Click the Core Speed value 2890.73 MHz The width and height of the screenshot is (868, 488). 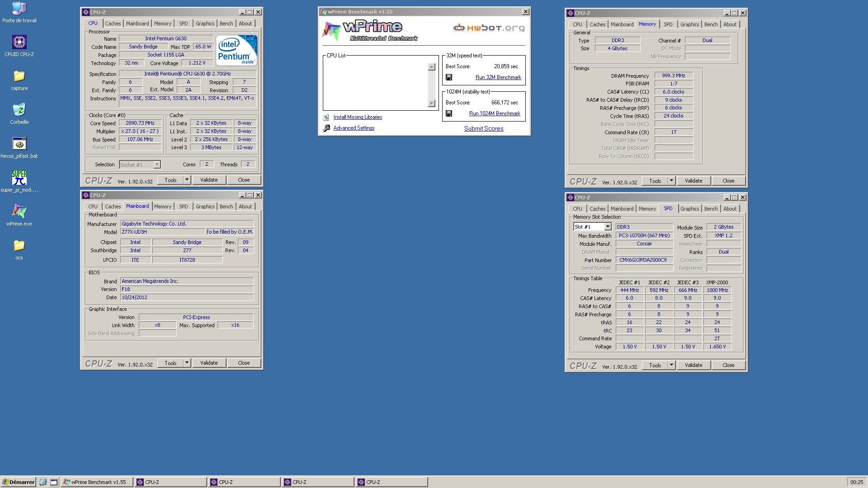coord(140,123)
